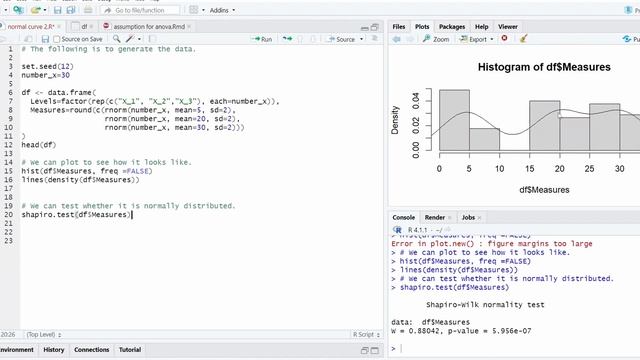Select the Console tab
Image resolution: width=640 pixels, height=360 pixels.
404,218
